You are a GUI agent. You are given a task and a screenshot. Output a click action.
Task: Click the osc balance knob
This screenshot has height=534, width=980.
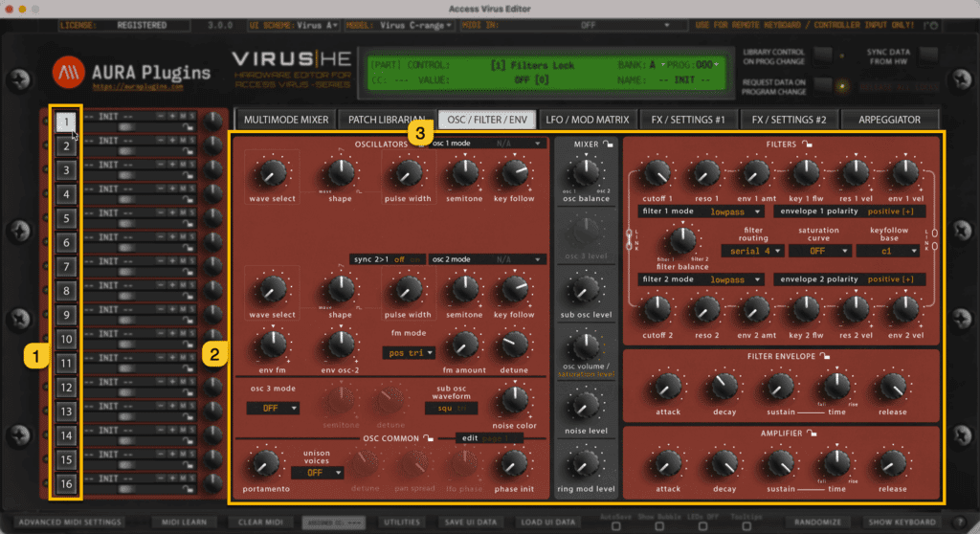coord(586,172)
